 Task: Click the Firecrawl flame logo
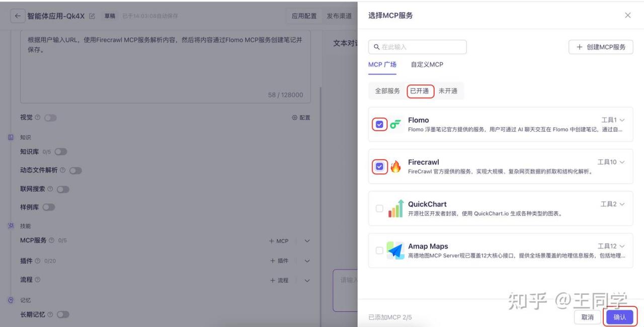[396, 167]
